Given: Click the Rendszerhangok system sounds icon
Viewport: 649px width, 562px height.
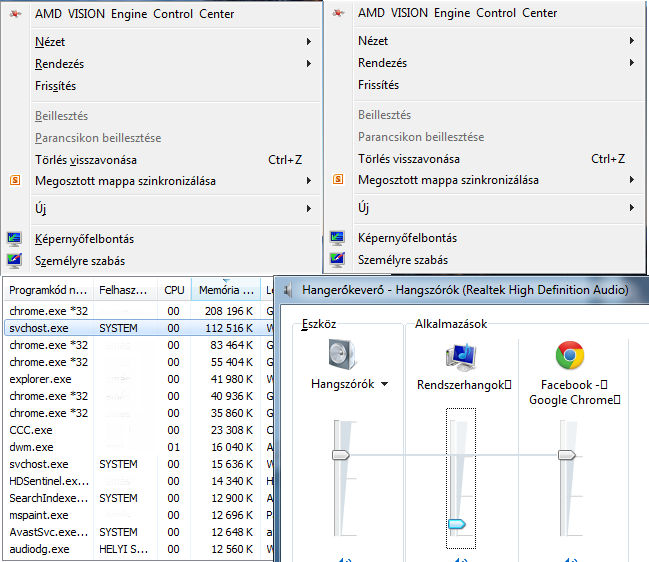Looking at the screenshot, I should (461, 357).
